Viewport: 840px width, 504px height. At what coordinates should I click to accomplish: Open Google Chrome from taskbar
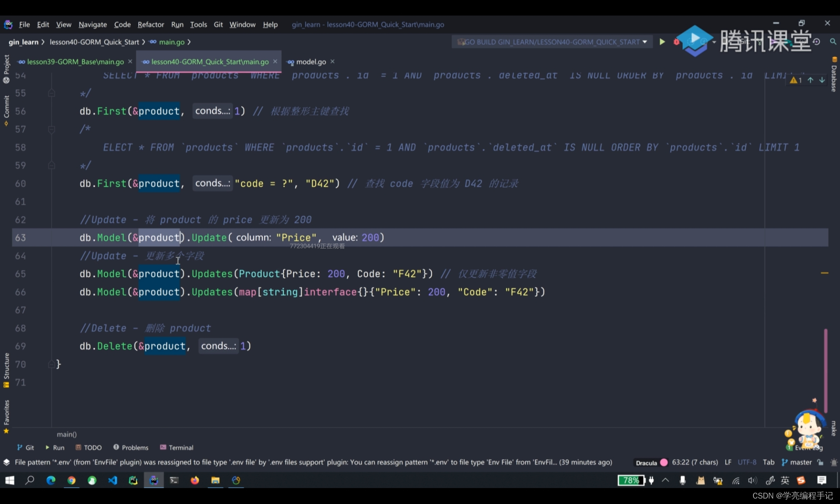coord(71,480)
